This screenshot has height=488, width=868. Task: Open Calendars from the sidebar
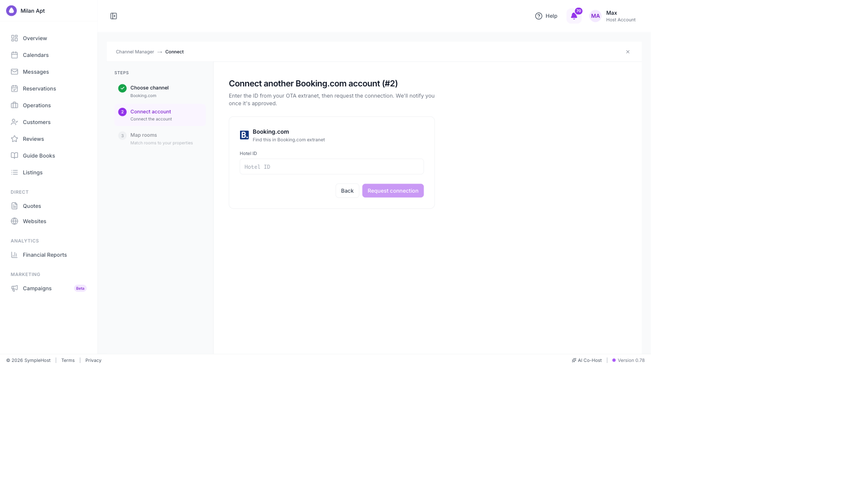tap(36, 55)
